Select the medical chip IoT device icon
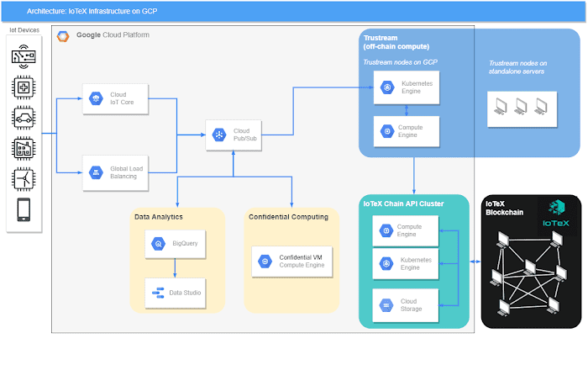Viewport: 588px width, 370px height. [24, 87]
